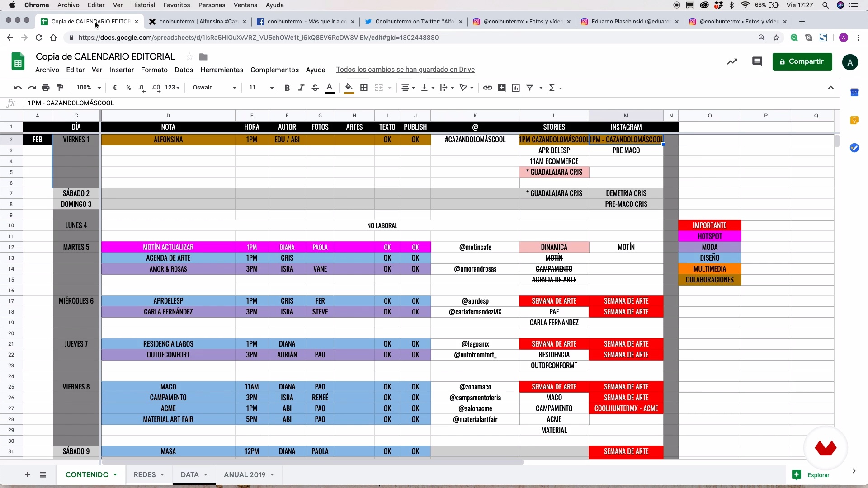
Task: Open the Complementos menu
Action: pyautogui.click(x=274, y=70)
